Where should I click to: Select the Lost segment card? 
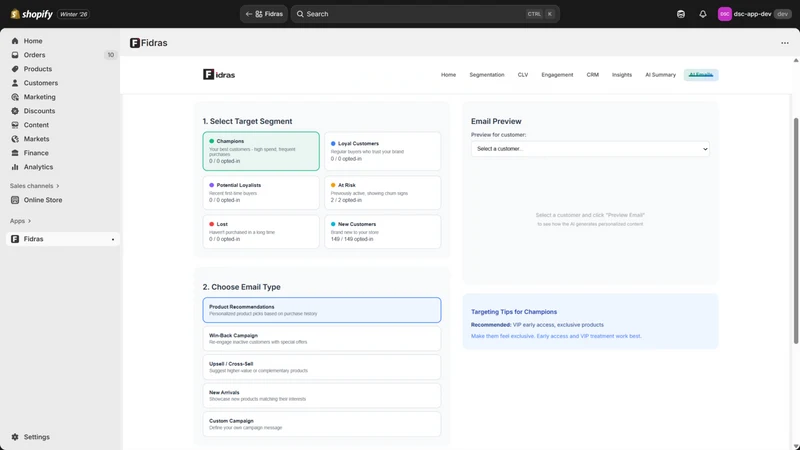click(261, 232)
